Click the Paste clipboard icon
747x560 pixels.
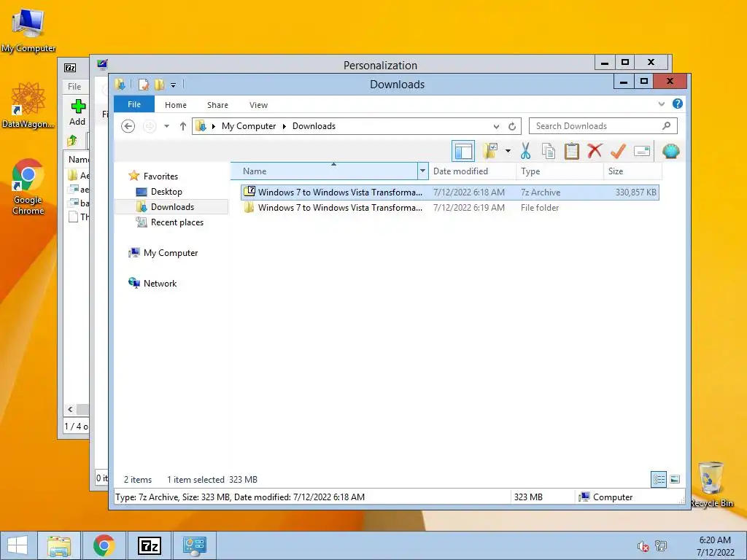coord(572,152)
